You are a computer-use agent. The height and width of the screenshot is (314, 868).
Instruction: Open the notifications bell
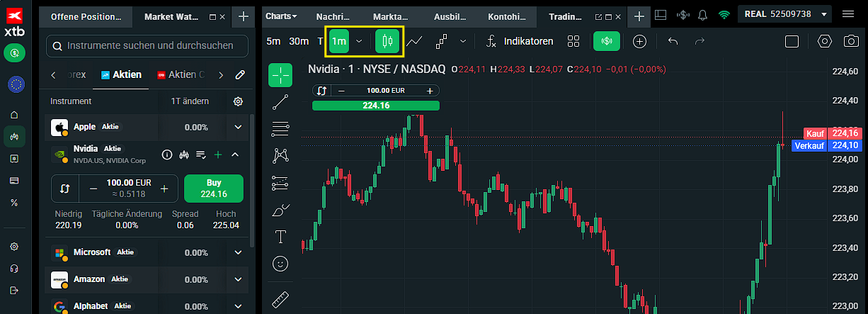tap(703, 14)
